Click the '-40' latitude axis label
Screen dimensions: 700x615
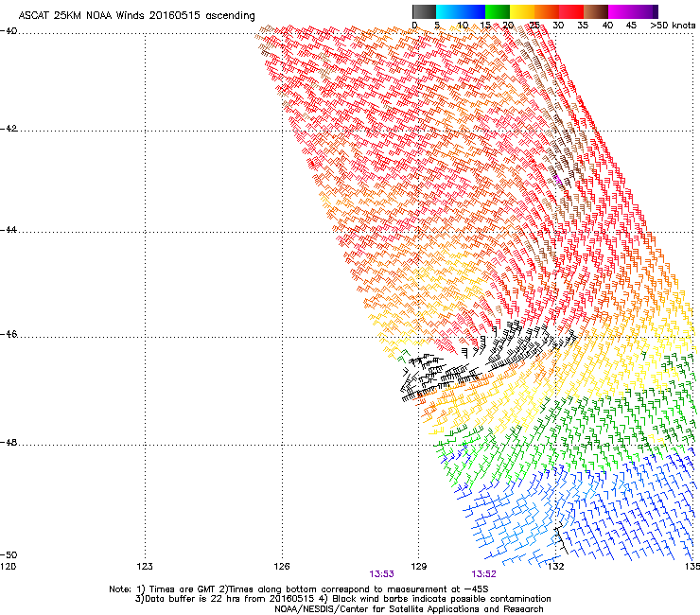tap(9, 31)
